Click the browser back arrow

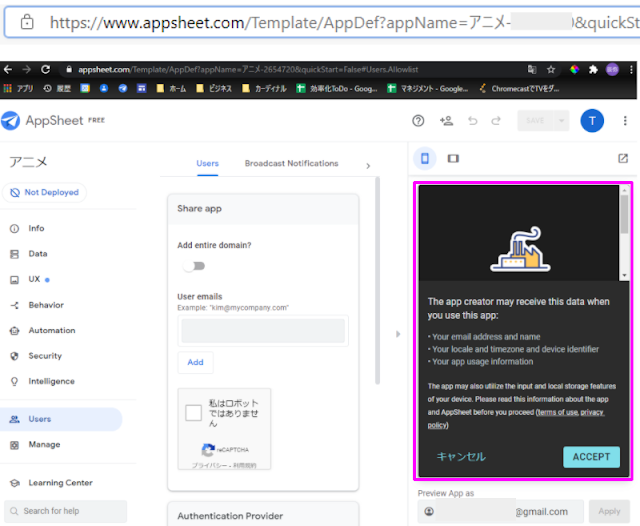coord(7,69)
